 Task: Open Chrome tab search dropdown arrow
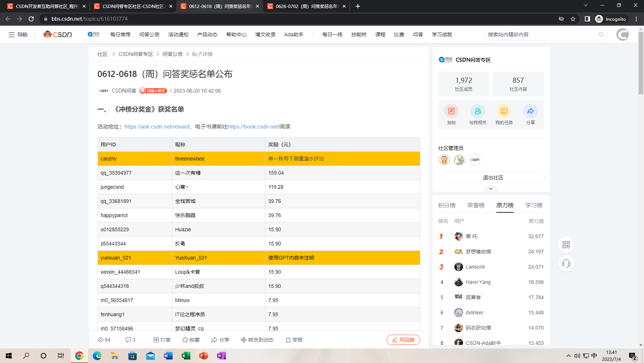[x=585, y=5]
